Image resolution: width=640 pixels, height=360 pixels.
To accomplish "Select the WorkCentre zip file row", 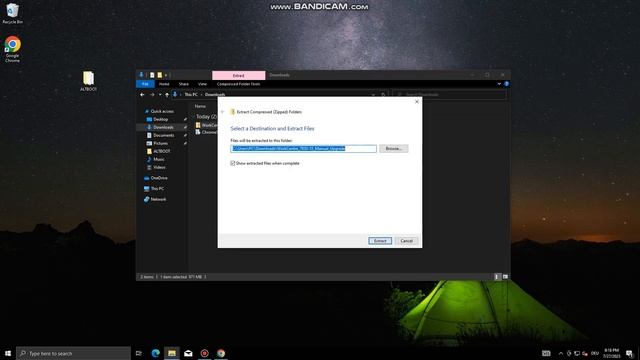I will [x=206, y=125].
